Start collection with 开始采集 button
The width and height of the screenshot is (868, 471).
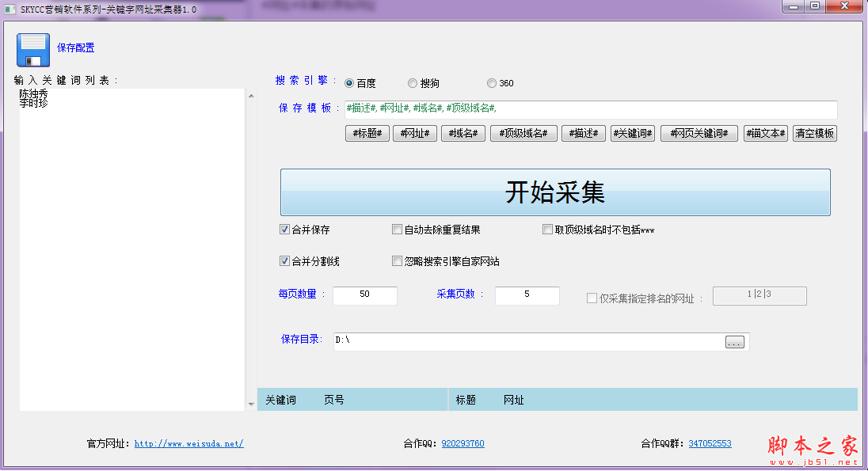tap(555, 192)
